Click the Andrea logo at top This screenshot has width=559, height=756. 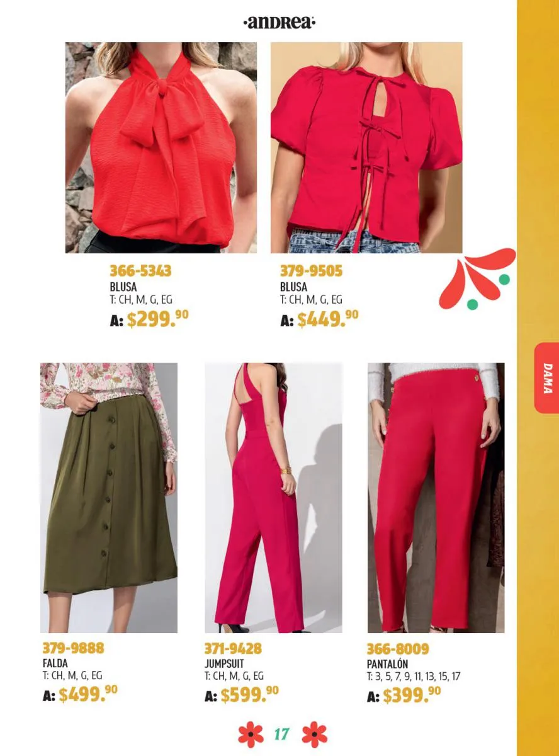[x=279, y=23]
